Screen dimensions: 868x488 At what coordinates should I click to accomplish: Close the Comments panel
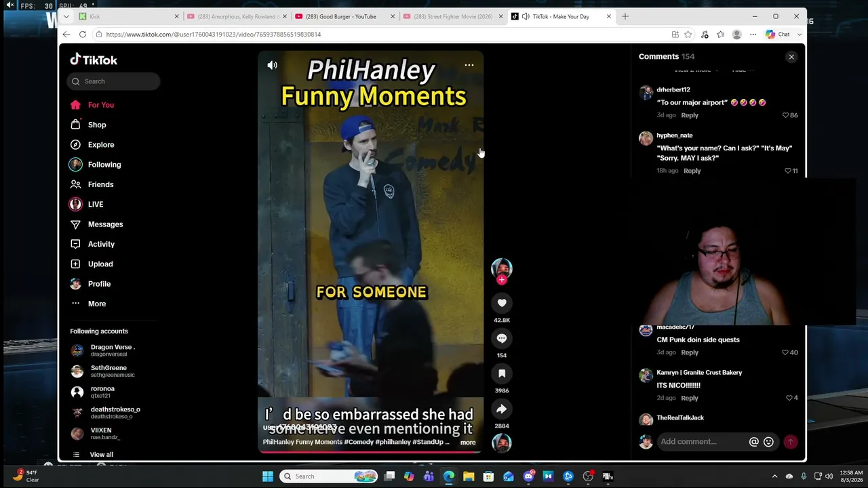pyautogui.click(x=791, y=57)
